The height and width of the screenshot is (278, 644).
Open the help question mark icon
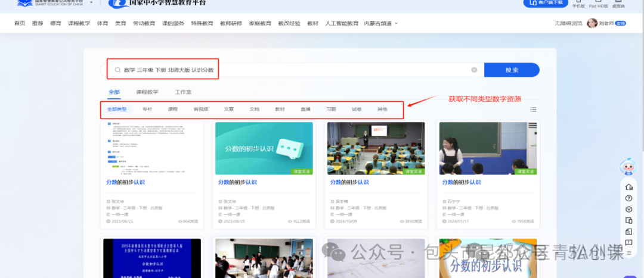point(628,198)
